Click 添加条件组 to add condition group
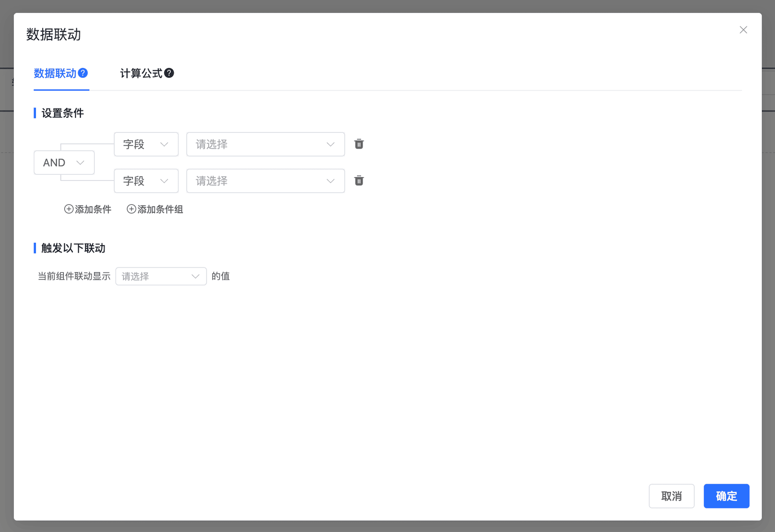 pyautogui.click(x=160, y=209)
